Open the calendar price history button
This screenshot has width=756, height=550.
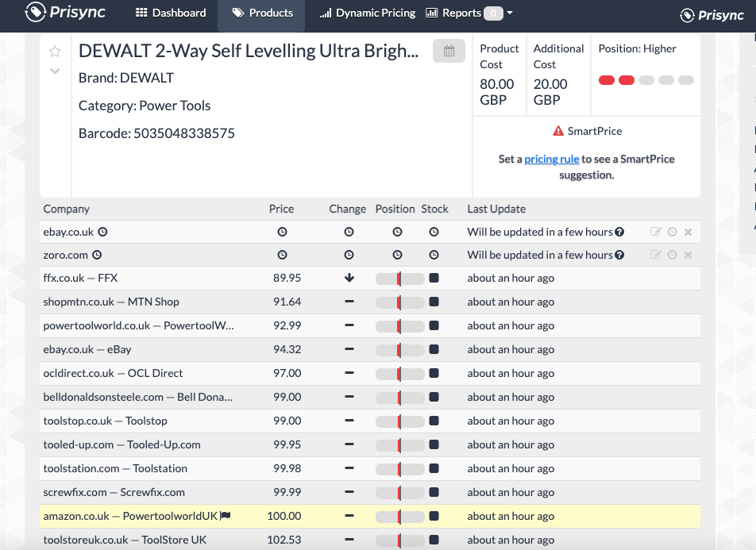[x=449, y=51]
